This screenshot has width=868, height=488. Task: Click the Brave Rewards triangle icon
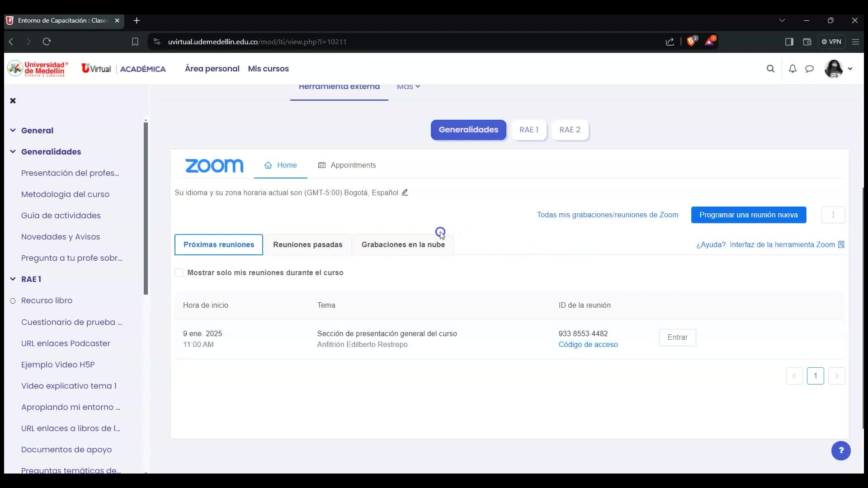710,41
